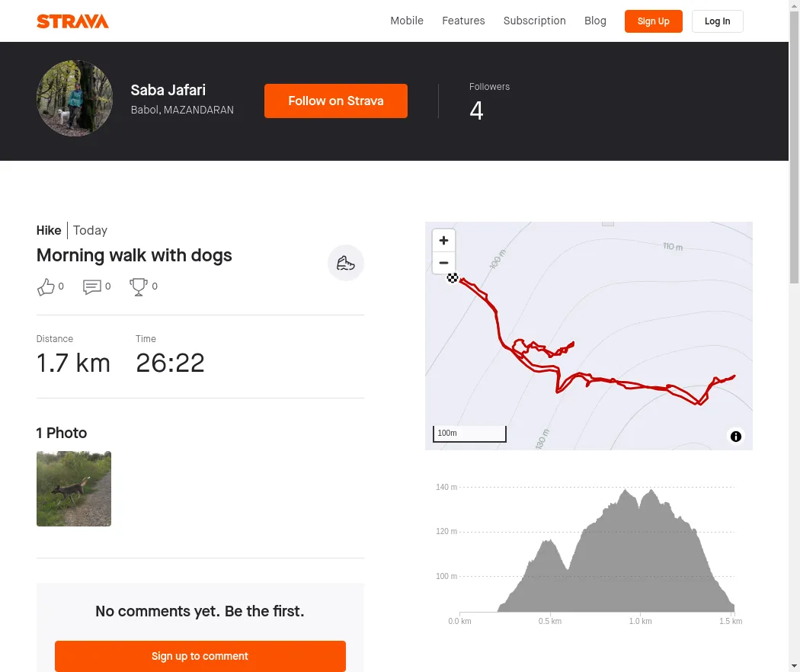Zoom out on the map
This screenshot has height=672, width=800.
click(443, 263)
